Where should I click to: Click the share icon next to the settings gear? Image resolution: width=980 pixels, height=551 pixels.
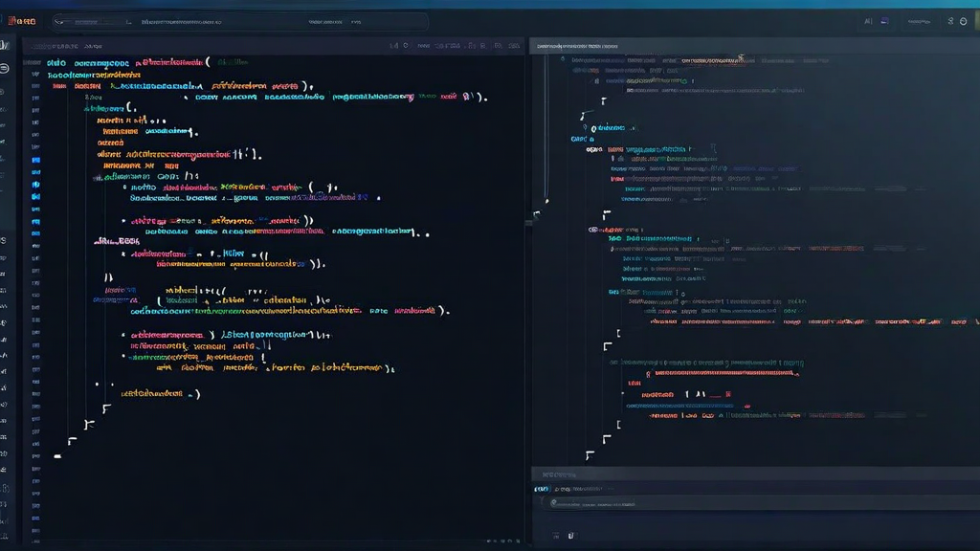(949, 21)
